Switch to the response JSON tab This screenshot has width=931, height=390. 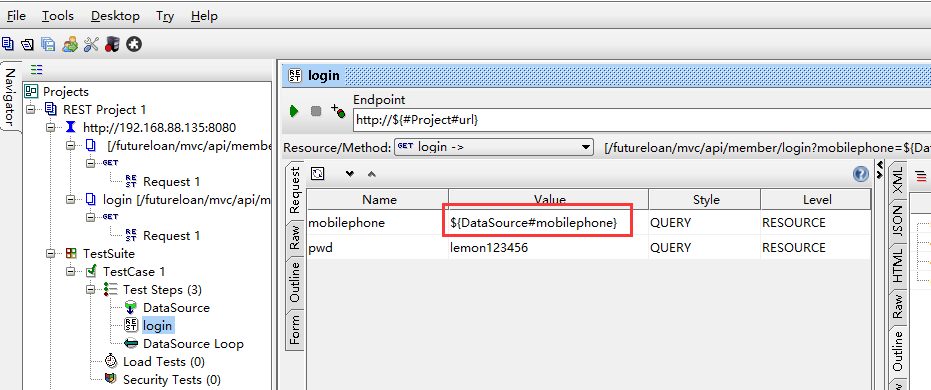897,221
